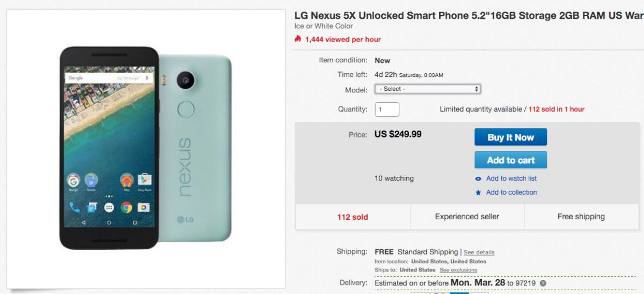
Task: Click the star icon for collection
Action: tap(478, 192)
